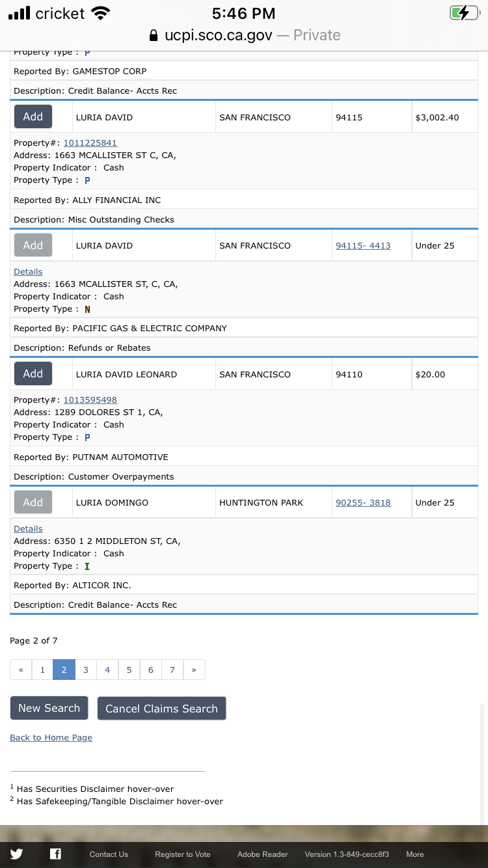This screenshot has height=868, width=488.
Task: Add LURIA DAVID $3,002.40 property
Action: (33, 116)
